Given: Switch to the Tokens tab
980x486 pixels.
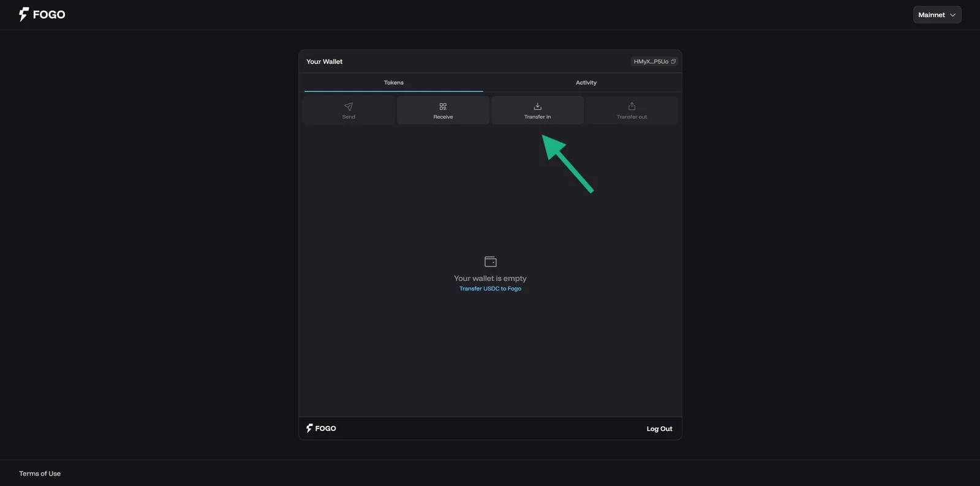Looking at the screenshot, I should pos(394,83).
